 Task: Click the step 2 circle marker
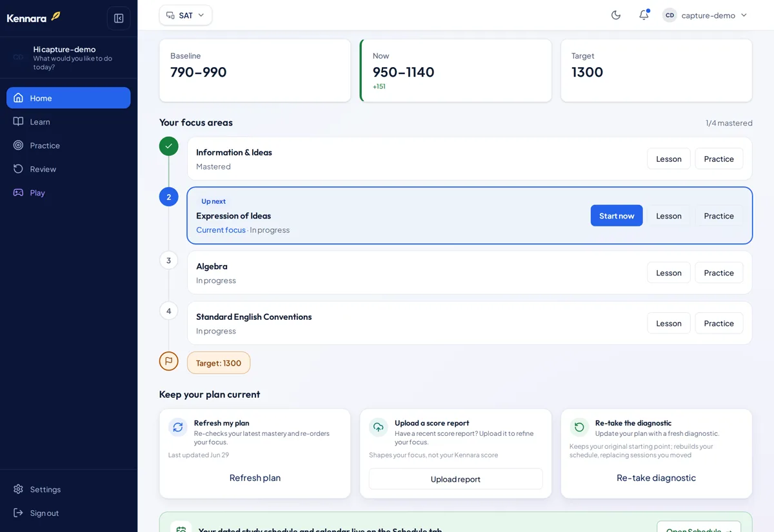pyautogui.click(x=169, y=197)
